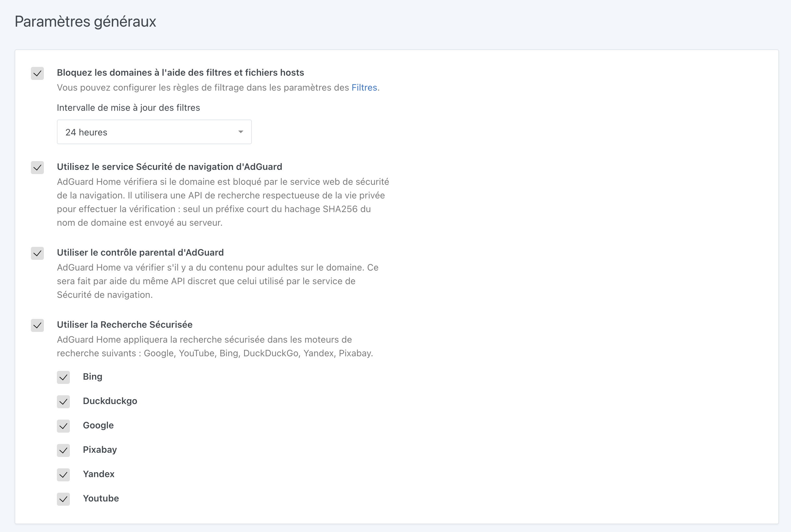Click the description starting 'AdGuard Home va vérifier'
This screenshot has height=532, width=791.
coord(218,281)
